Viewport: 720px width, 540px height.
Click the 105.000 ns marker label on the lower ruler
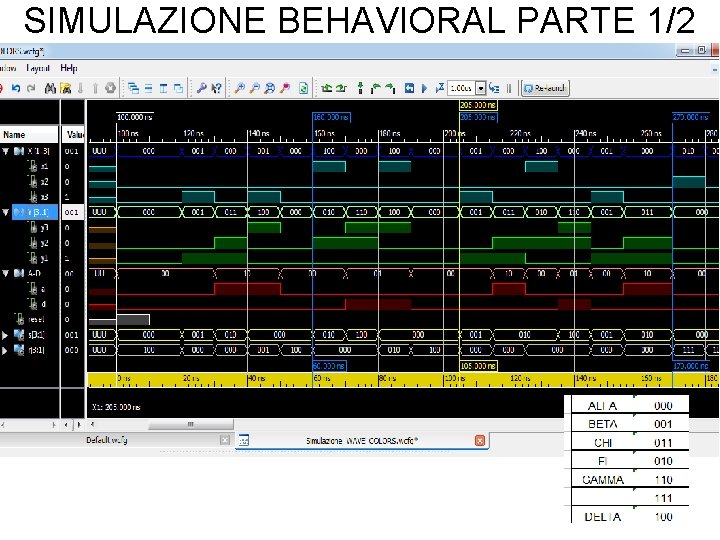478,366
